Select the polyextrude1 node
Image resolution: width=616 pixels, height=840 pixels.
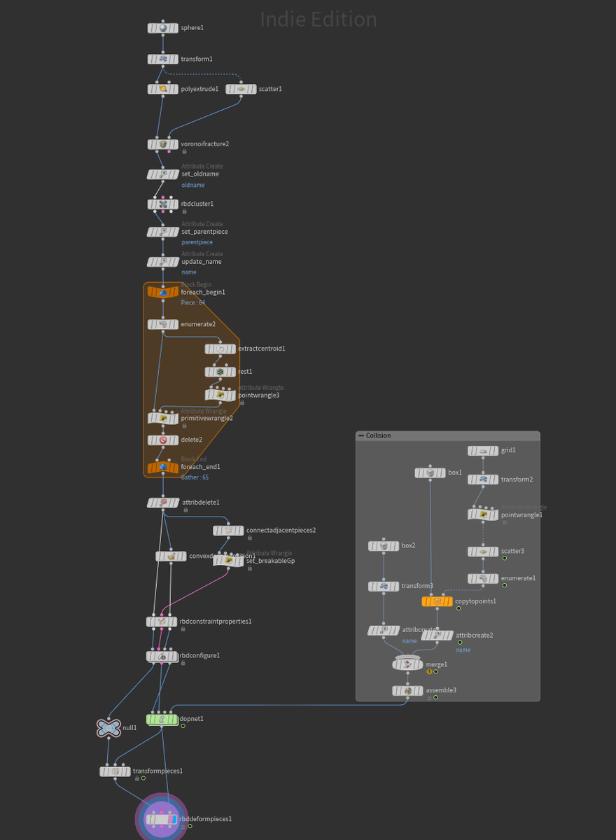tap(163, 89)
